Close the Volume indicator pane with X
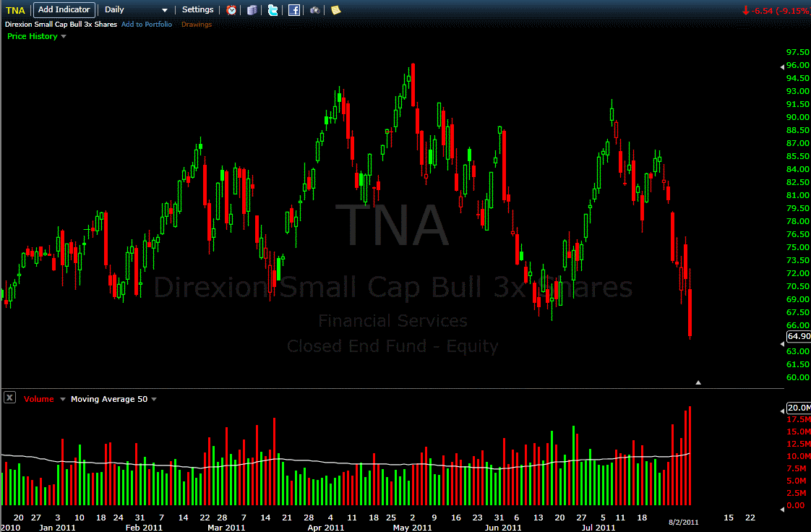 point(9,398)
